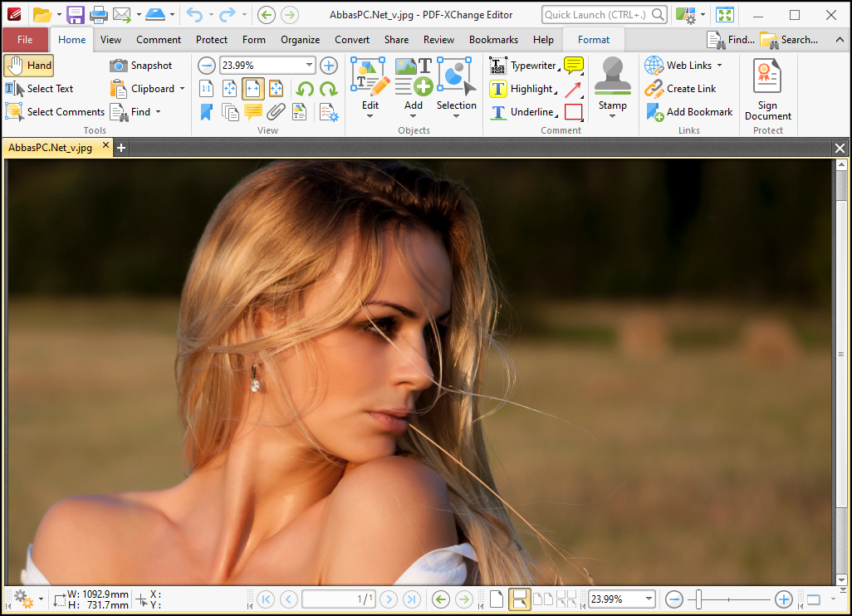This screenshot has height=616, width=852.
Task: Open the Protect ribbon tab
Action: (x=212, y=40)
